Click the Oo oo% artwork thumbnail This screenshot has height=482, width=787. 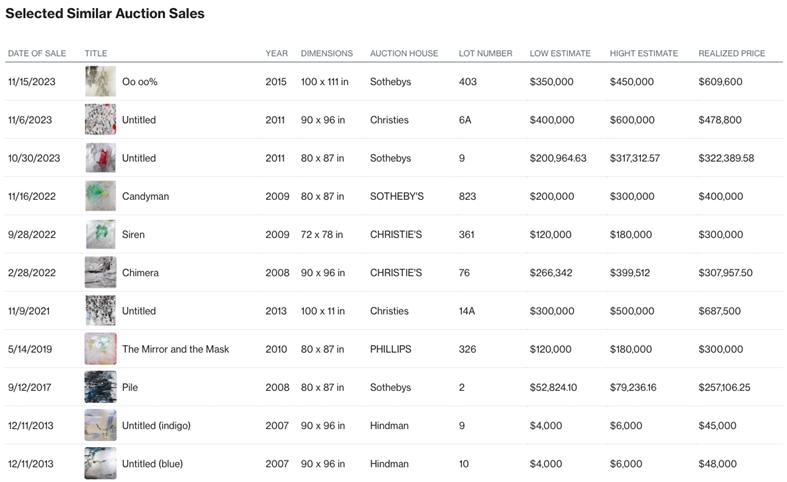click(x=100, y=82)
